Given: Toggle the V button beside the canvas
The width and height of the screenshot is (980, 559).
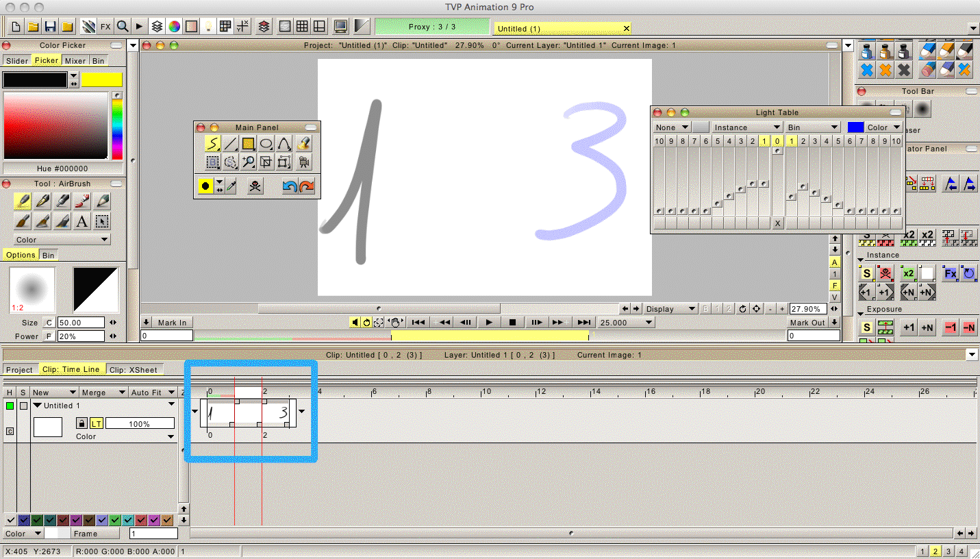Looking at the screenshot, I should point(835,297).
